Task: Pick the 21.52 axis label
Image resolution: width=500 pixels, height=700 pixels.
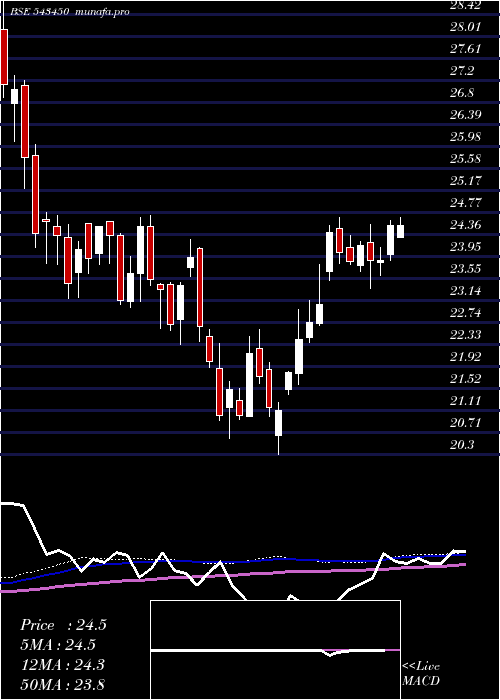Action: 465,379
